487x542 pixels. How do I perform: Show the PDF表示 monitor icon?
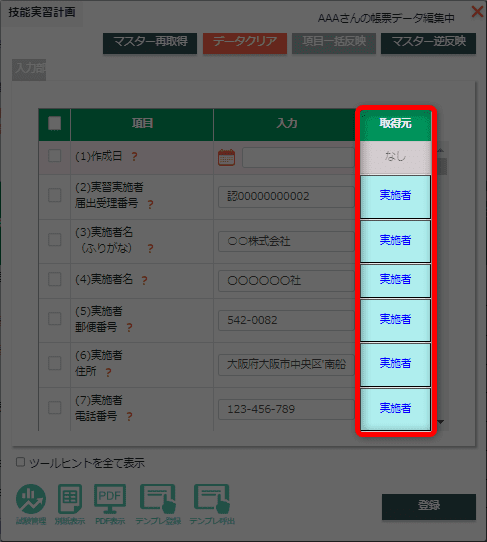(110, 499)
